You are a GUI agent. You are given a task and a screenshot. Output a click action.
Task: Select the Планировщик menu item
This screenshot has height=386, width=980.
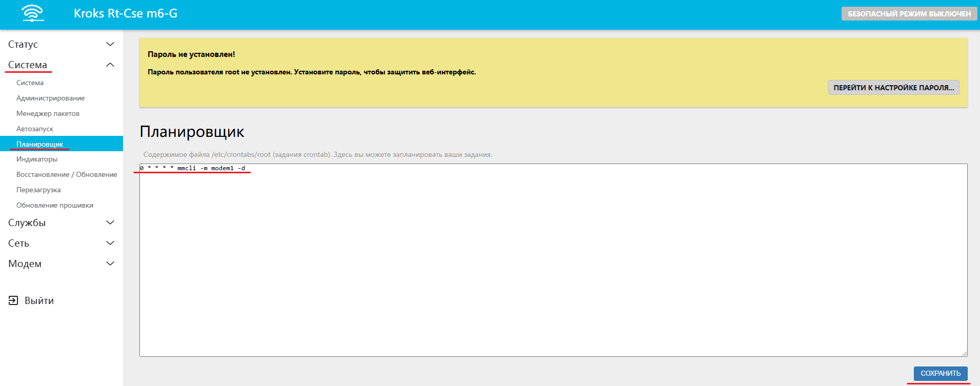coord(39,144)
